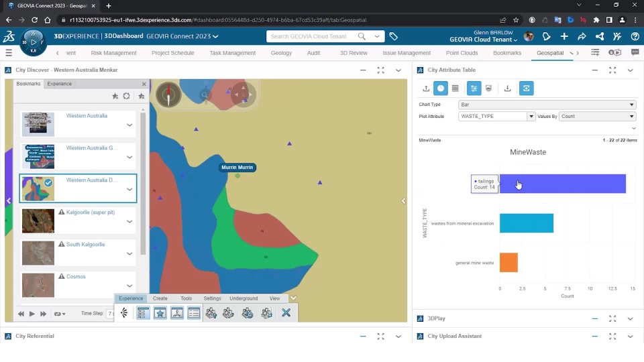Click the rewind button in time controls
This screenshot has height=362, width=644.
21,314
